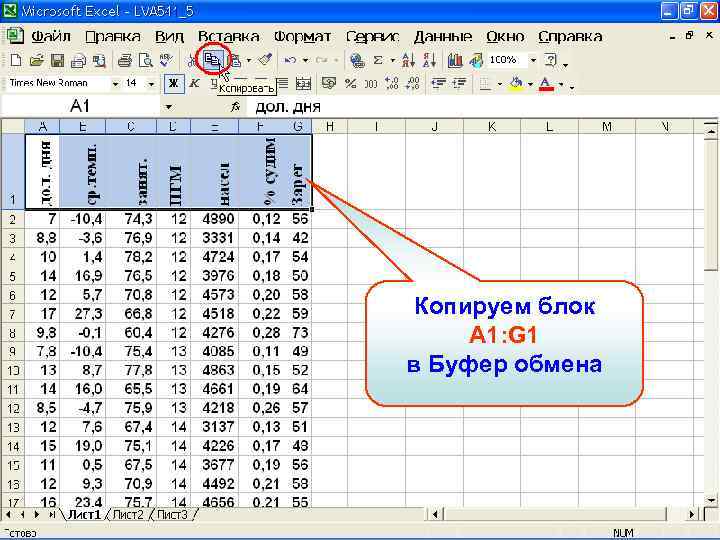Viewport: 720px width, 540px height.
Task: Open the Borders style arrow
Action: 500,84
